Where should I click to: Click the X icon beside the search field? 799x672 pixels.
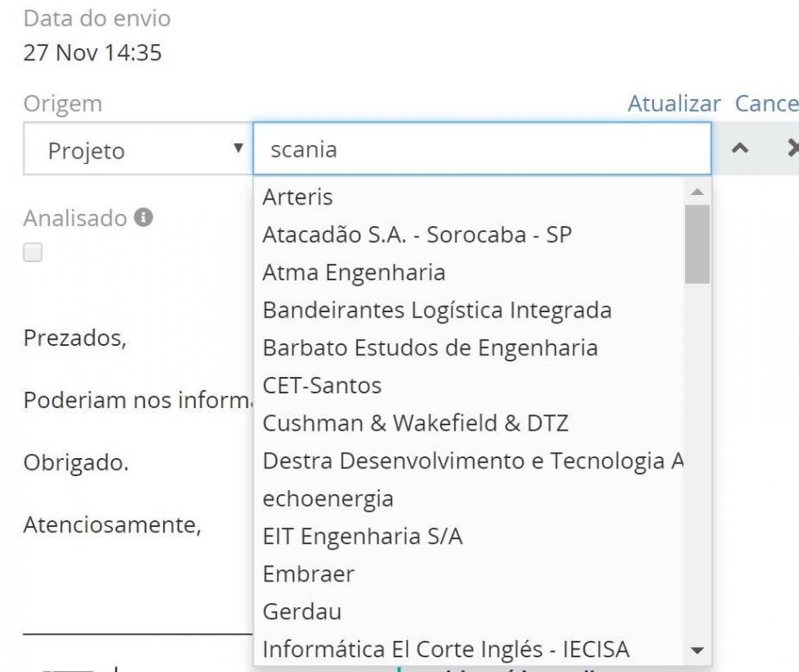coord(792,150)
